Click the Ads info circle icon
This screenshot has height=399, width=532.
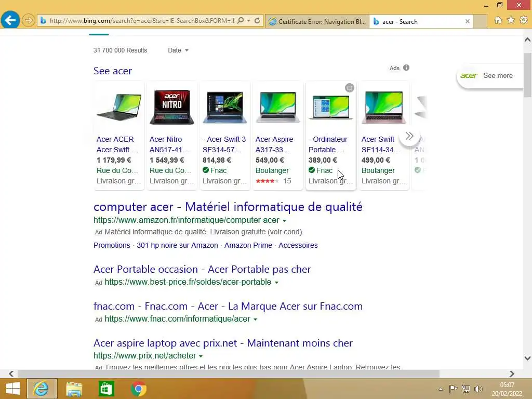pos(406,68)
